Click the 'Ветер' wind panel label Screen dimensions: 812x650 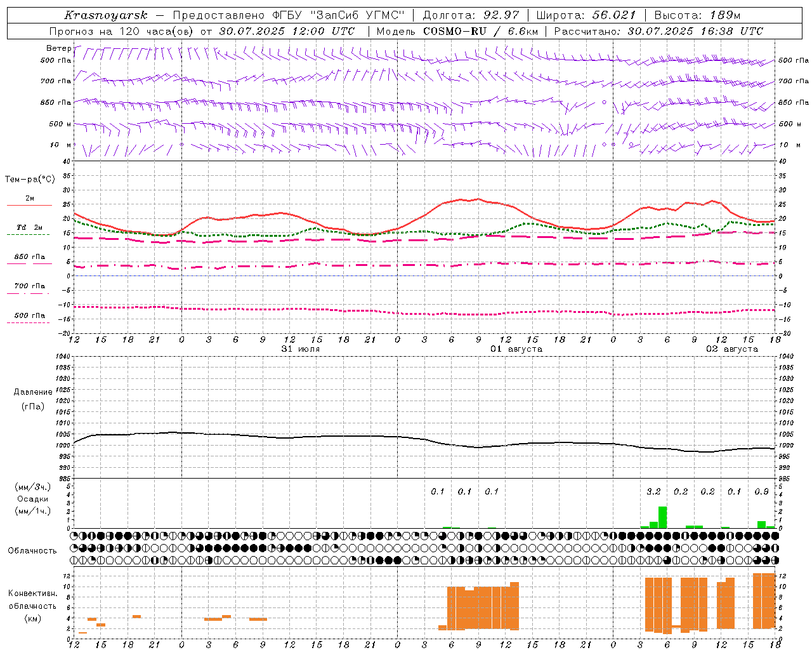click(59, 48)
